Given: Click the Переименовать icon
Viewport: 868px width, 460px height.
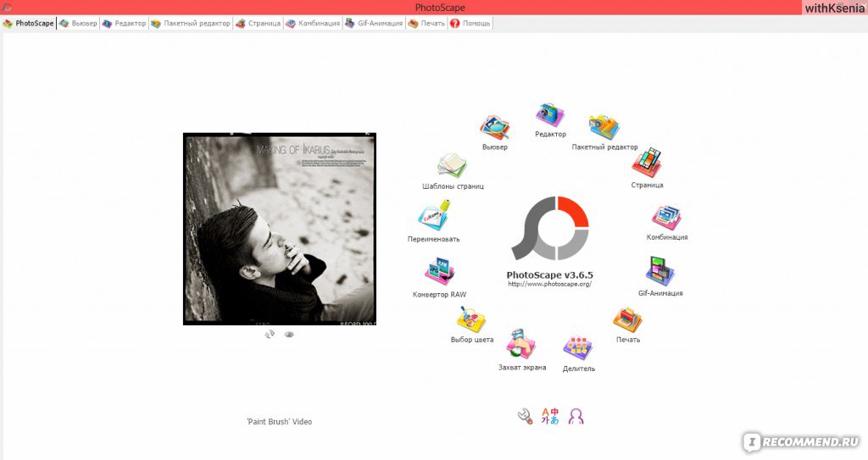Looking at the screenshot, I should (433, 219).
